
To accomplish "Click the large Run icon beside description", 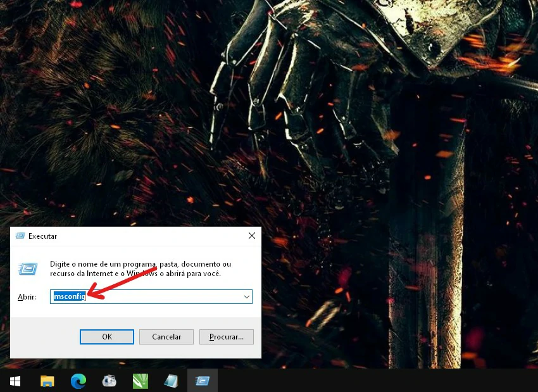I will tap(28, 269).
